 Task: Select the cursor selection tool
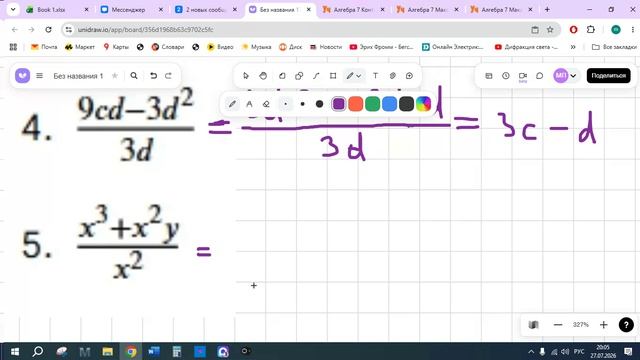pos(245,76)
